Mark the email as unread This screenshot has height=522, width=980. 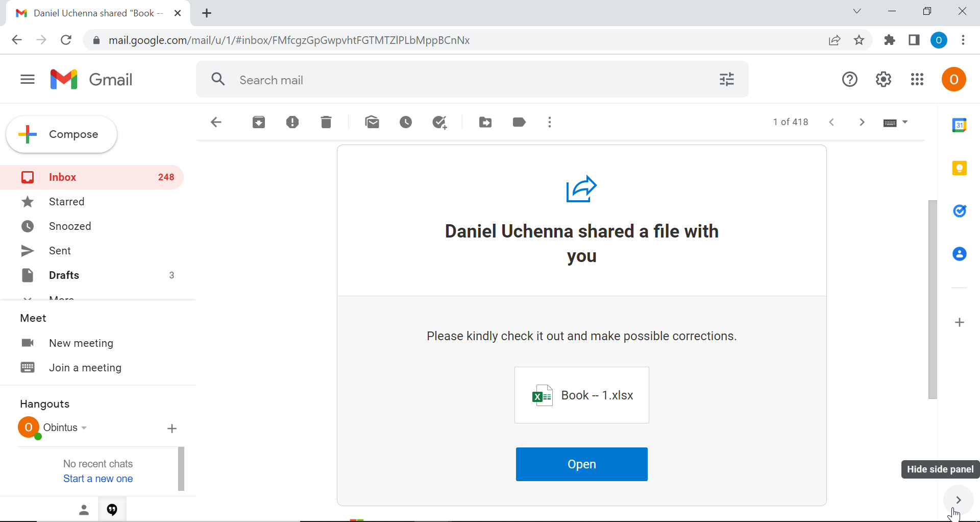click(x=372, y=122)
